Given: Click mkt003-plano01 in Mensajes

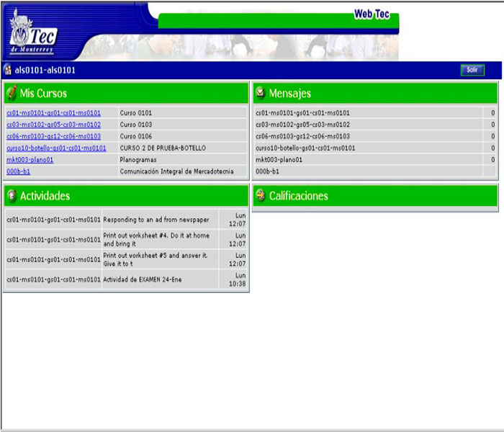Looking at the screenshot, I should 279,159.
